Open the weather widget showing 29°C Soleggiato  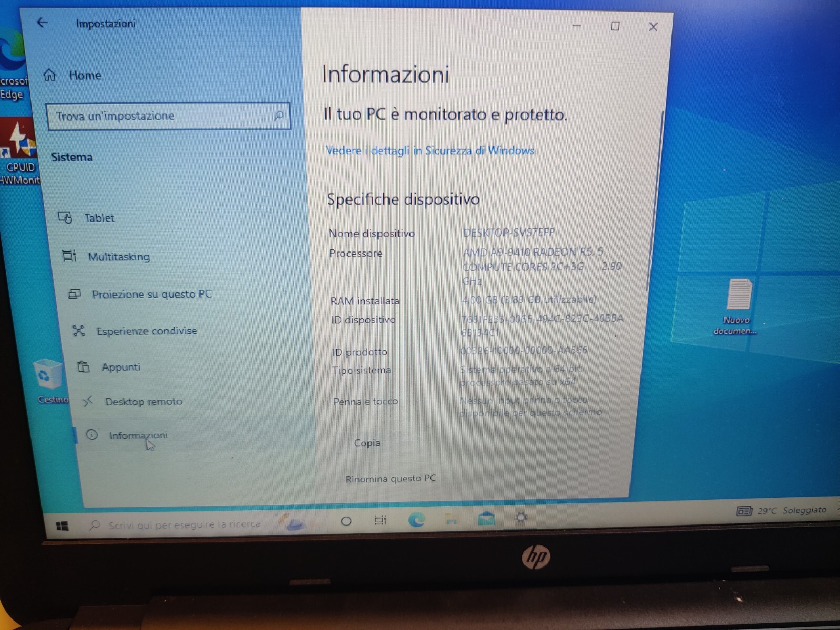[781, 510]
